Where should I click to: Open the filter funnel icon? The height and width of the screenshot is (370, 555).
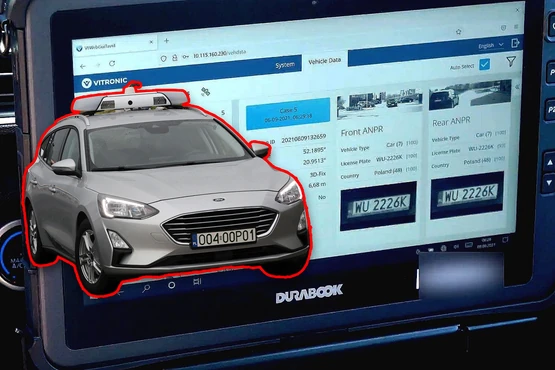tap(510, 61)
